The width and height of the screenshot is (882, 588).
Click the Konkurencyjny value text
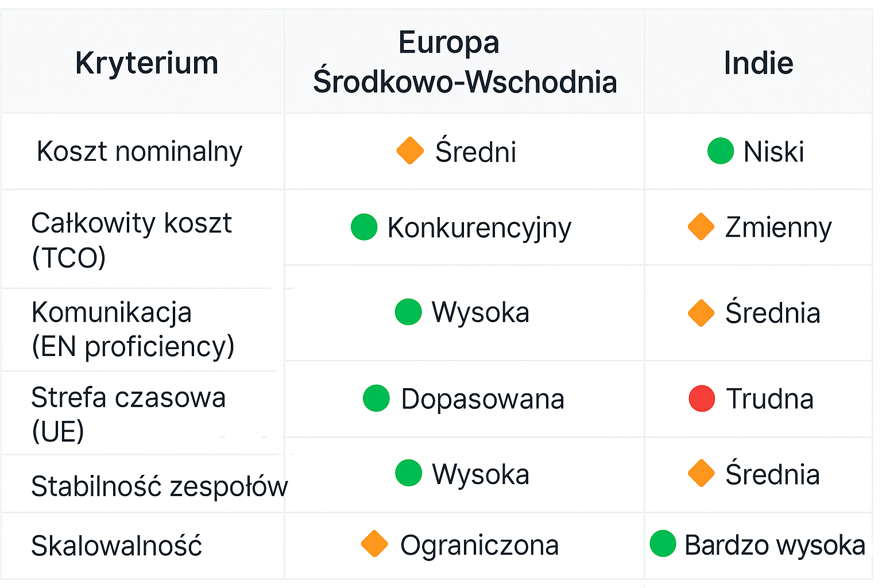[479, 227]
